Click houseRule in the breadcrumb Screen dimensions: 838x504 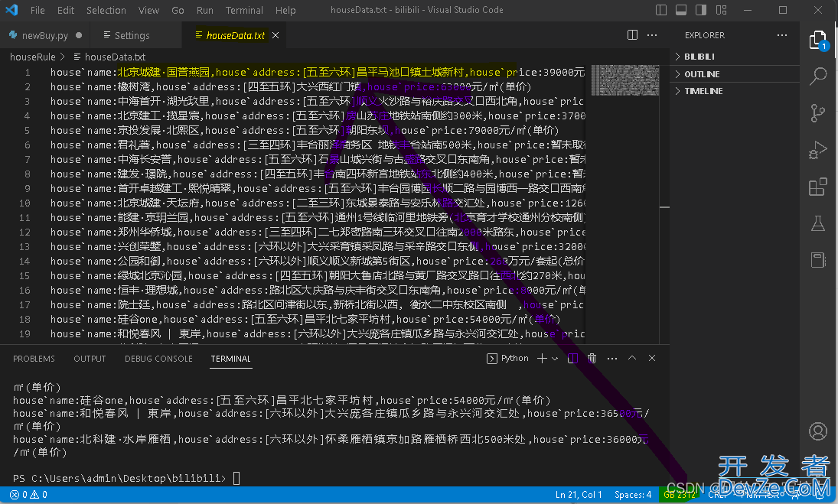33,57
